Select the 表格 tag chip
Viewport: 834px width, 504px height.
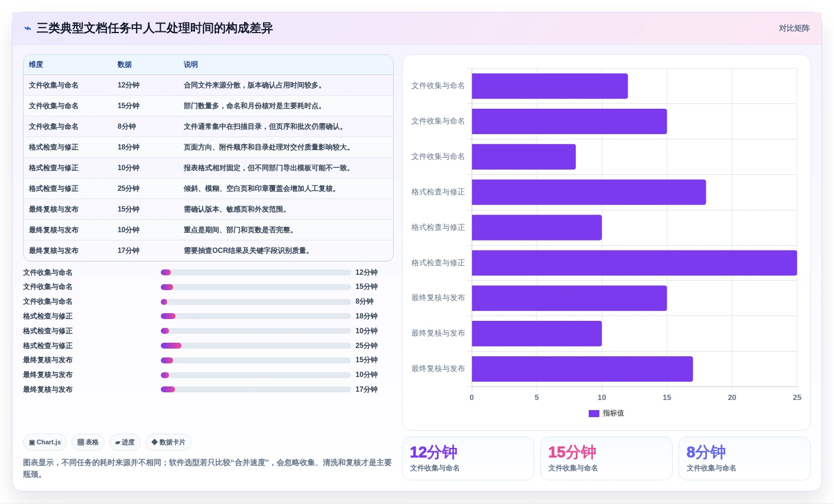point(88,443)
